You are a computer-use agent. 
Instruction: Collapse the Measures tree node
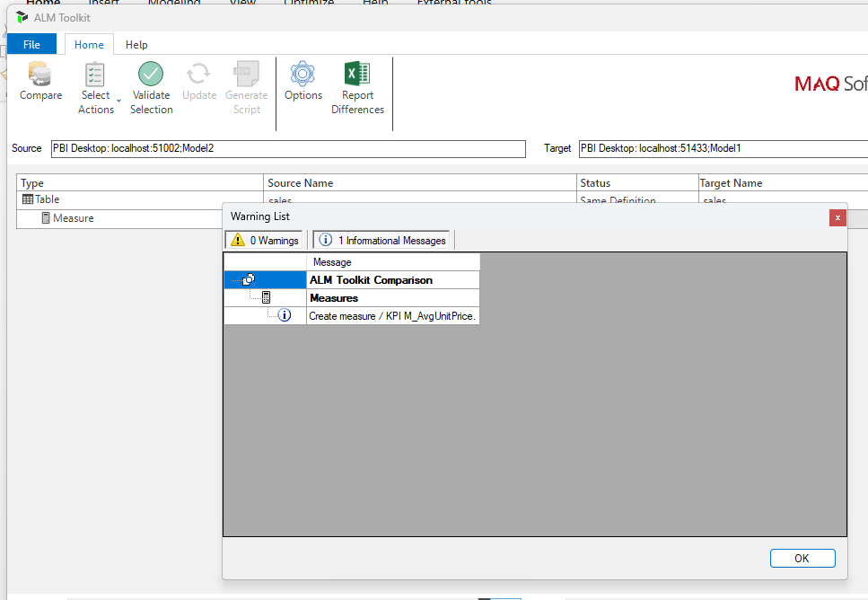click(x=266, y=297)
